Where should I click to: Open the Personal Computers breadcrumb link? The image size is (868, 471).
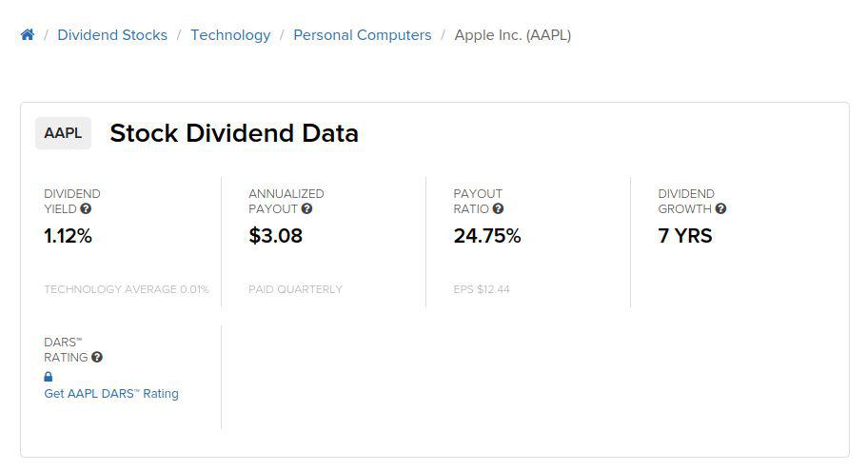(362, 35)
